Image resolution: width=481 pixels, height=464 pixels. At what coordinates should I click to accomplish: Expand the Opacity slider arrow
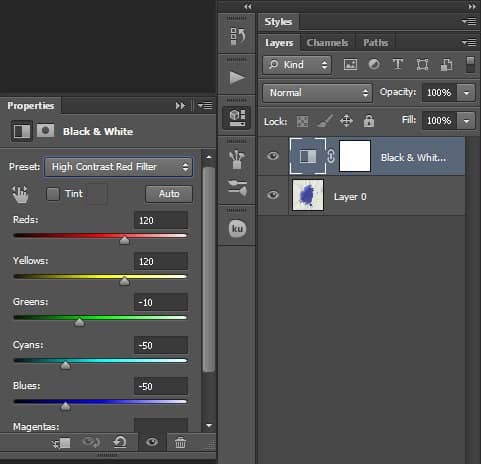pos(466,92)
